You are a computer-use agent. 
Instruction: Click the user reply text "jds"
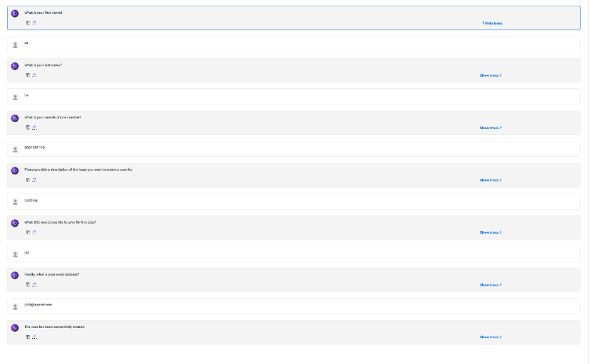[26, 253]
